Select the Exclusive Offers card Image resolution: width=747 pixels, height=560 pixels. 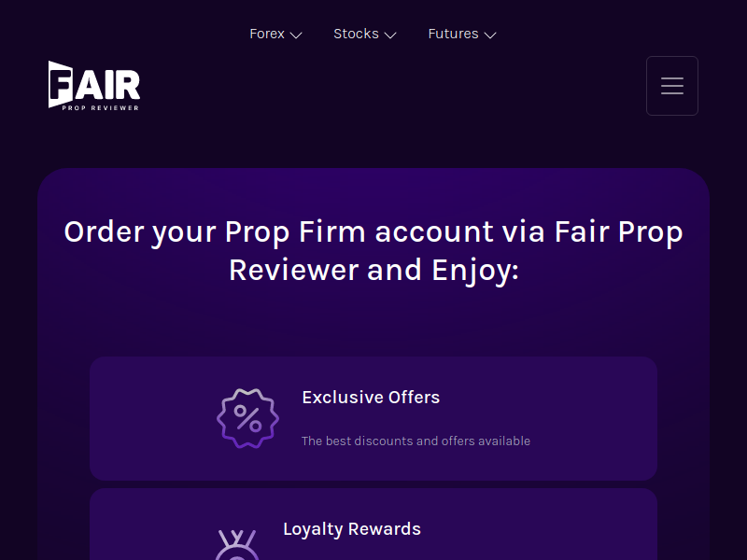point(373,418)
